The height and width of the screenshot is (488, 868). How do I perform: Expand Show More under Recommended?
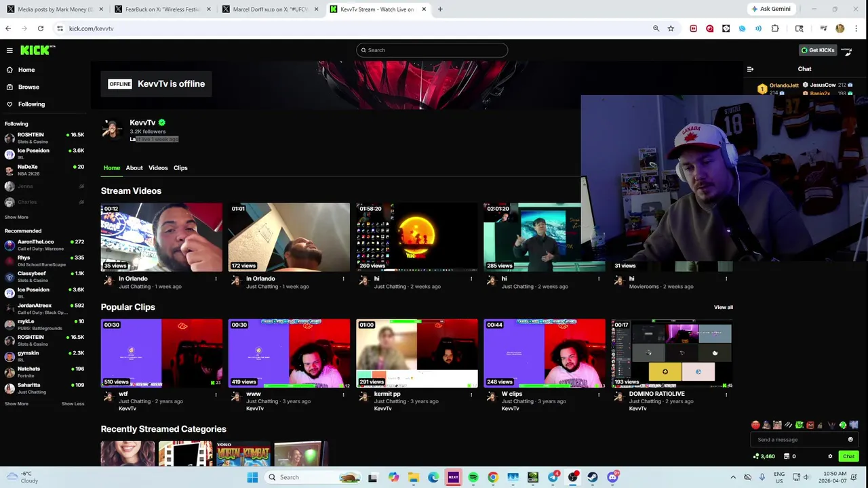click(16, 404)
